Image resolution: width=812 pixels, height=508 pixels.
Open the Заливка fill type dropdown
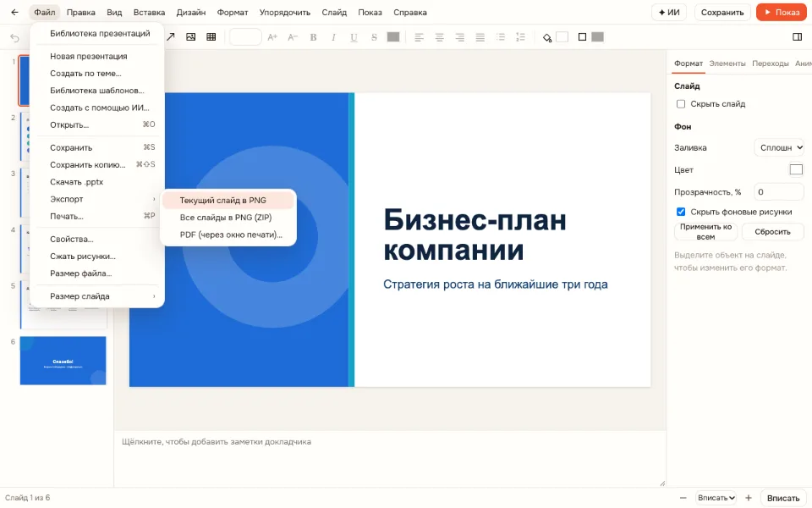click(779, 147)
